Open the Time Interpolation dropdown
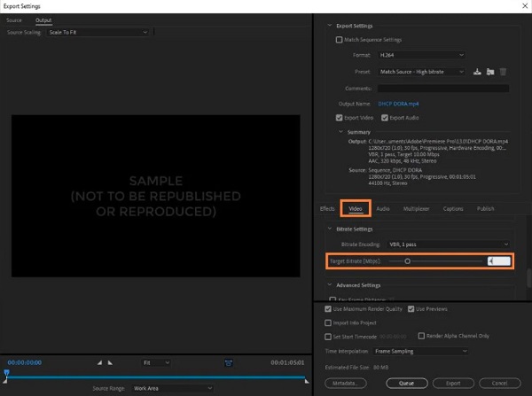The width and height of the screenshot is (532, 396). 420,351
